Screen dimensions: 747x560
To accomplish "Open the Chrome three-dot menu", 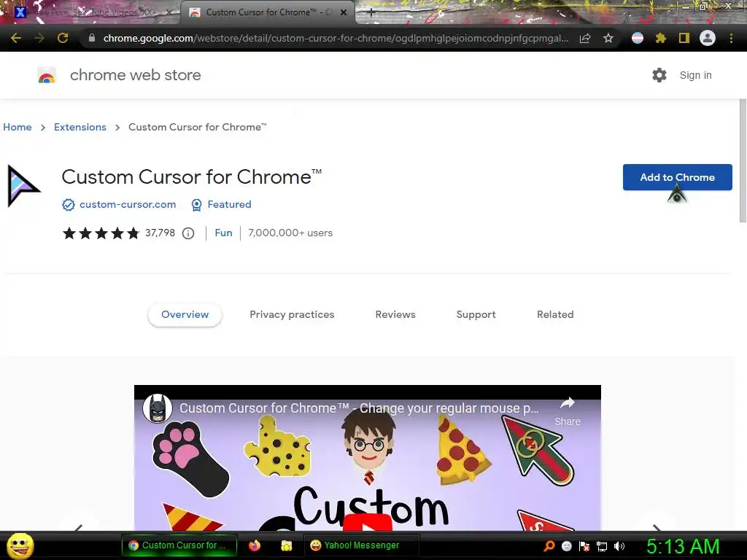I will (731, 38).
